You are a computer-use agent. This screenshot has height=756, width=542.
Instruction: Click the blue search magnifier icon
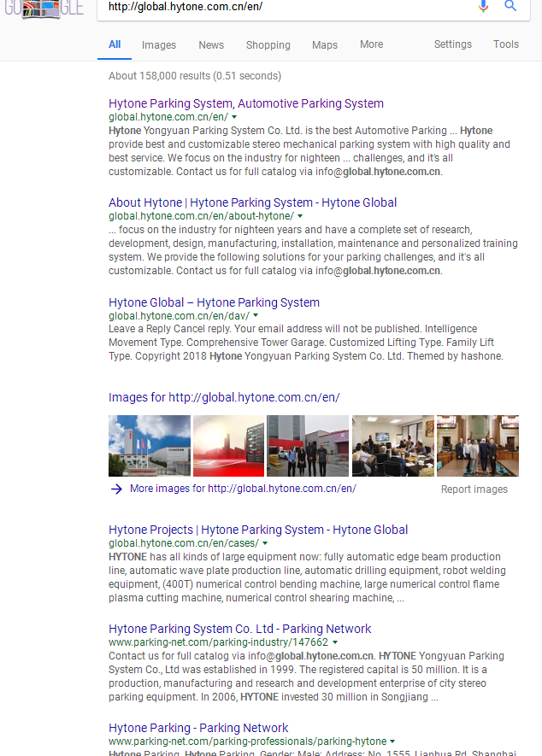click(510, 6)
